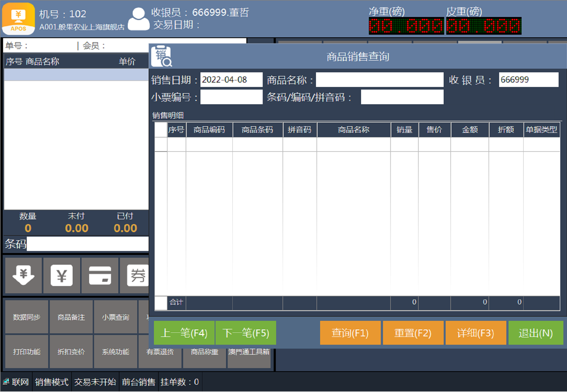Open the 小票查询 function tile
567x392 pixels.
(x=116, y=317)
